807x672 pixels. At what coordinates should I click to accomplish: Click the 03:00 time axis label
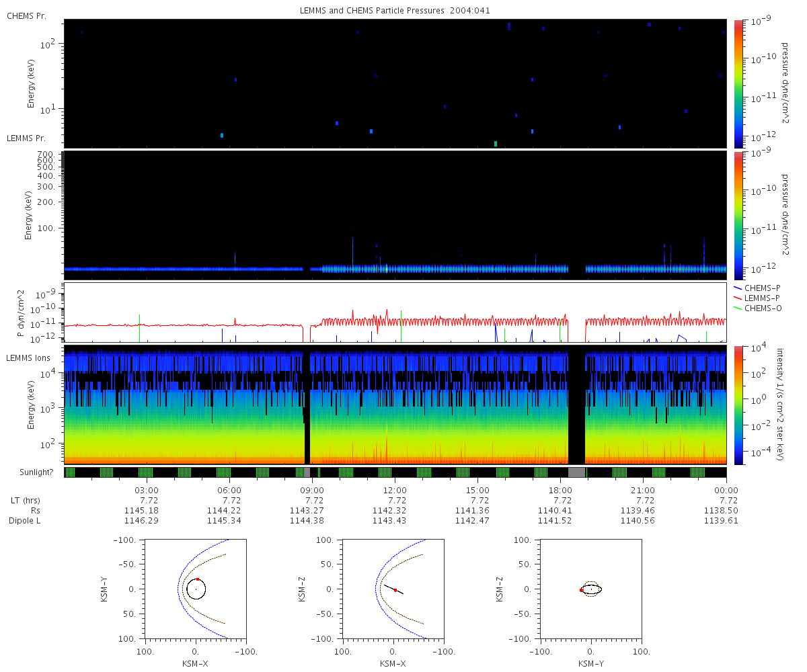[147, 490]
